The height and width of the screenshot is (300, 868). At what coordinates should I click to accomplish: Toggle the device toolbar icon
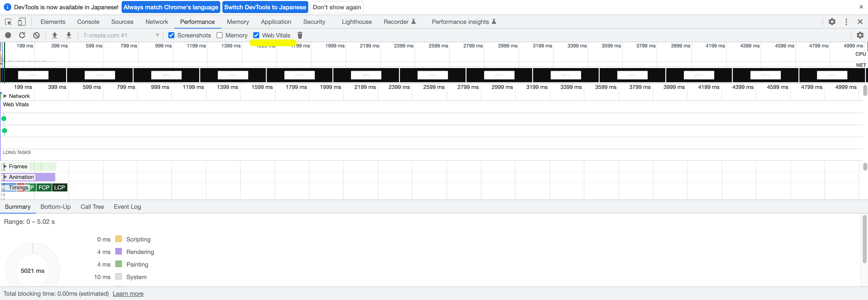[22, 22]
